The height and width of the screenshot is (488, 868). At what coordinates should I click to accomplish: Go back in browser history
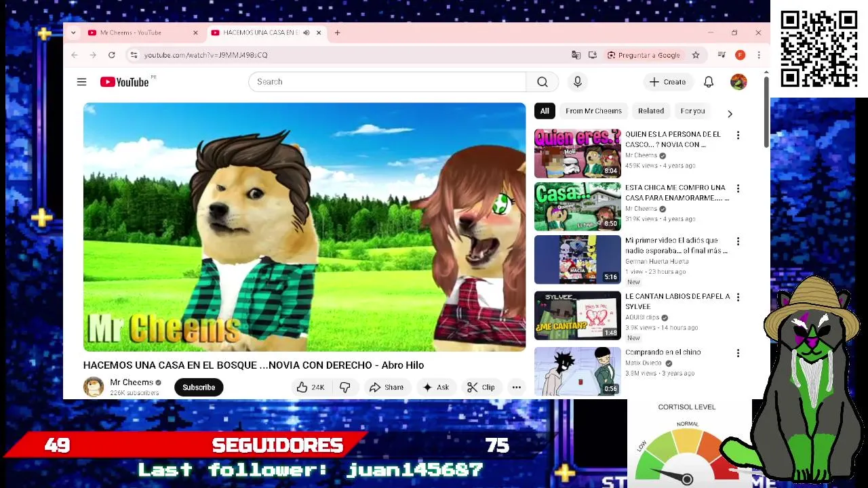pyautogui.click(x=75, y=55)
